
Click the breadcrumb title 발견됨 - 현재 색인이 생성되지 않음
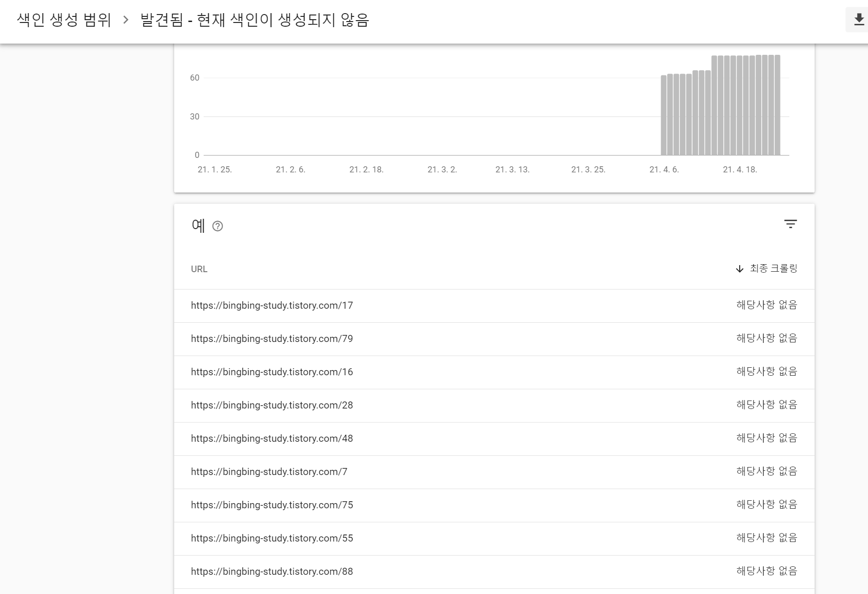click(255, 20)
